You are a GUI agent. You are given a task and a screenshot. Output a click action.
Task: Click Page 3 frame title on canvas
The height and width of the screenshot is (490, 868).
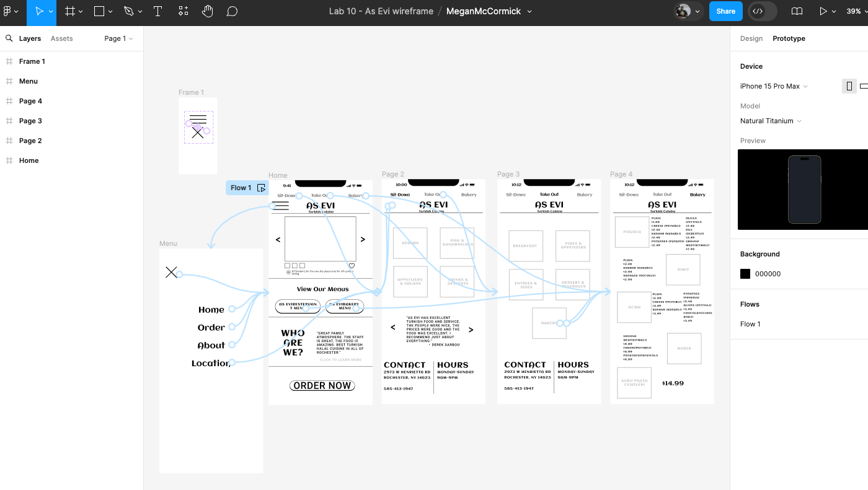[508, 174]
